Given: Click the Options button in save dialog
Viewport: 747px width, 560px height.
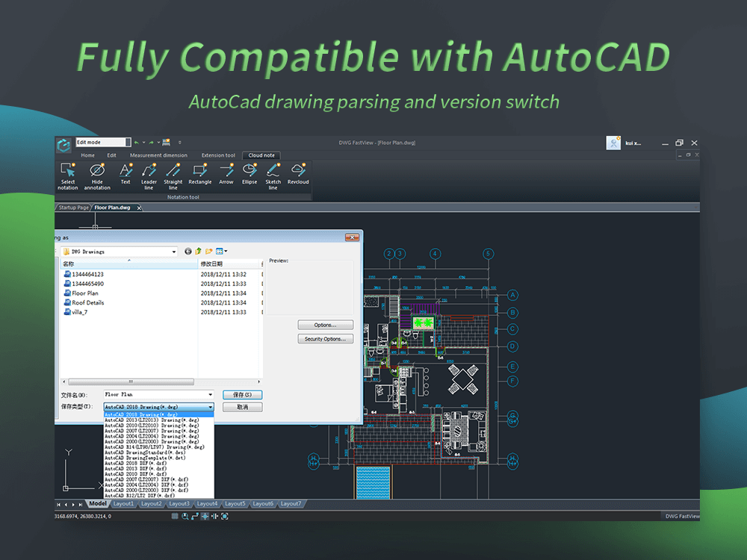Looking at the screenshot, I should click(x=324, y=324).
